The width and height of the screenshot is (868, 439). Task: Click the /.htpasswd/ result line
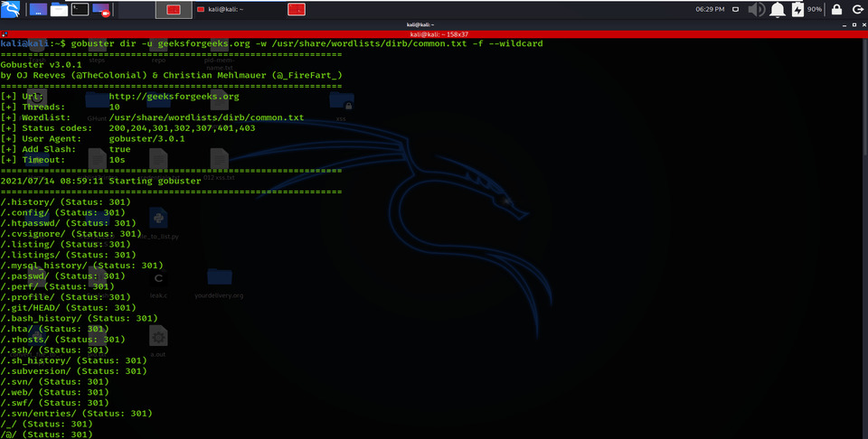tap(68, 223)
